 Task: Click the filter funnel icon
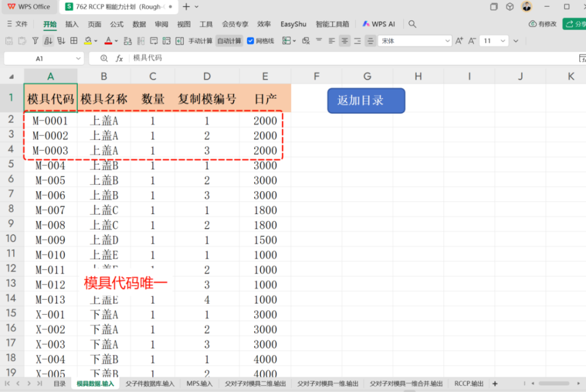(35, 41)
